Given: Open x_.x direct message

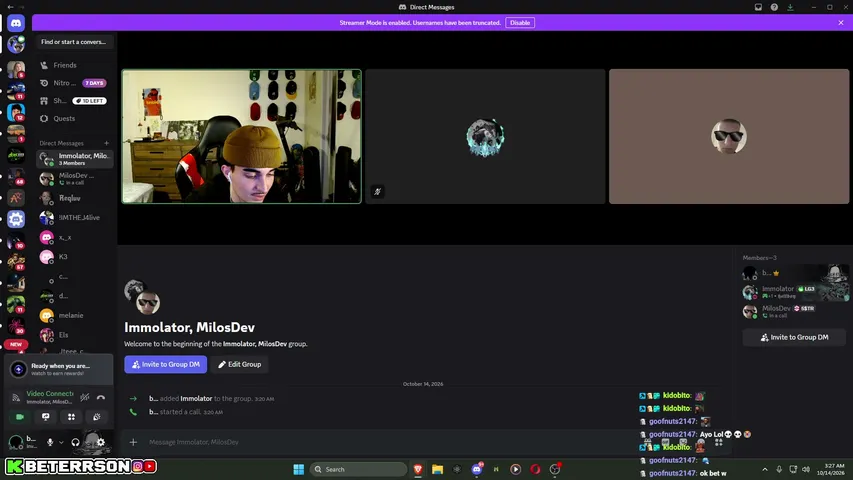Looking at the screenshot, I should click(75, 237).
